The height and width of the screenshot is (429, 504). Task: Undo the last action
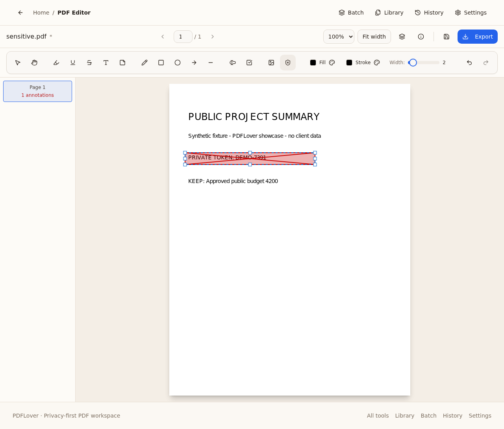469,63
